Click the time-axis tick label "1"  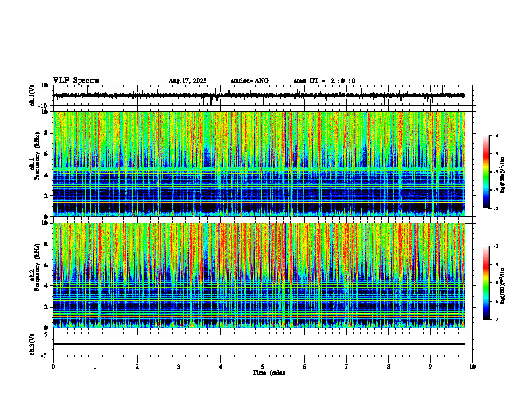pyautogui.click(x=95, y=367)
